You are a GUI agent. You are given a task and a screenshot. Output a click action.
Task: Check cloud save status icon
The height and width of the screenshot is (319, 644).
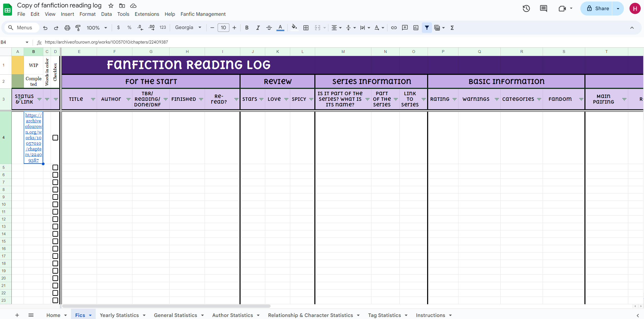[x=133, y=6]
